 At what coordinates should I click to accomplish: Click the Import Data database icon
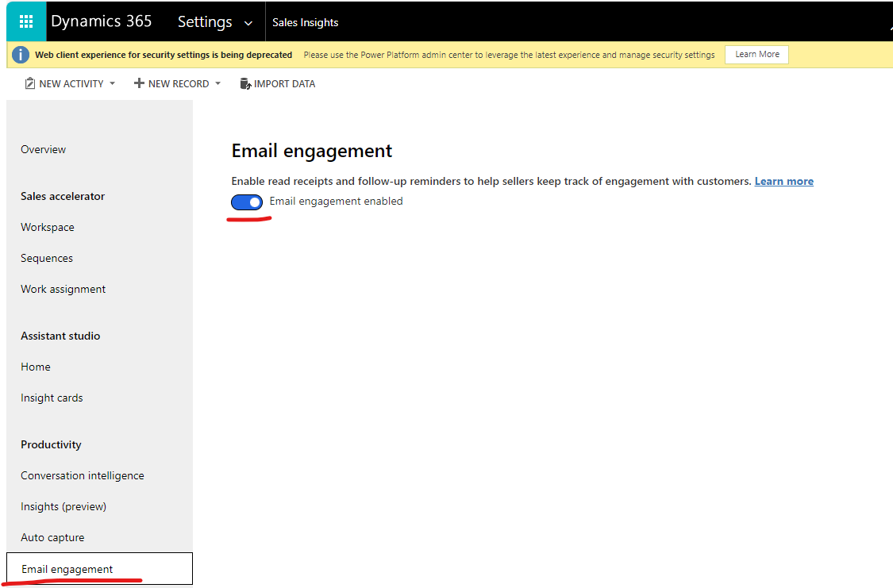click(x=245, y=83)
